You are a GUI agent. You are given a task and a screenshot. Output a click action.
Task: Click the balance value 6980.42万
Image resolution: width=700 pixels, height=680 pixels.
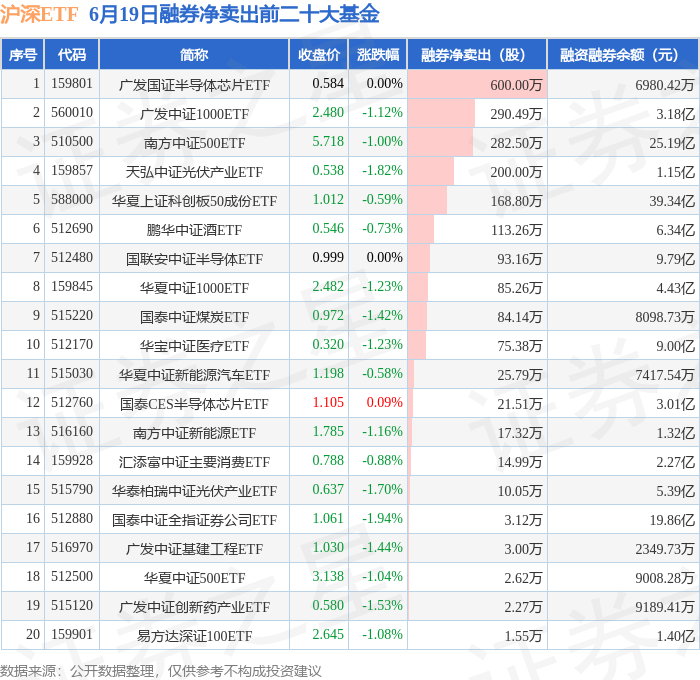pos(665,85)
